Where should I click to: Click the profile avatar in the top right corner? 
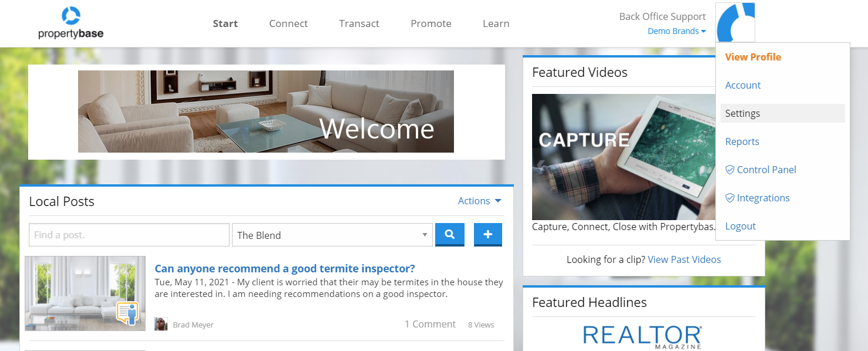(735, 22)
